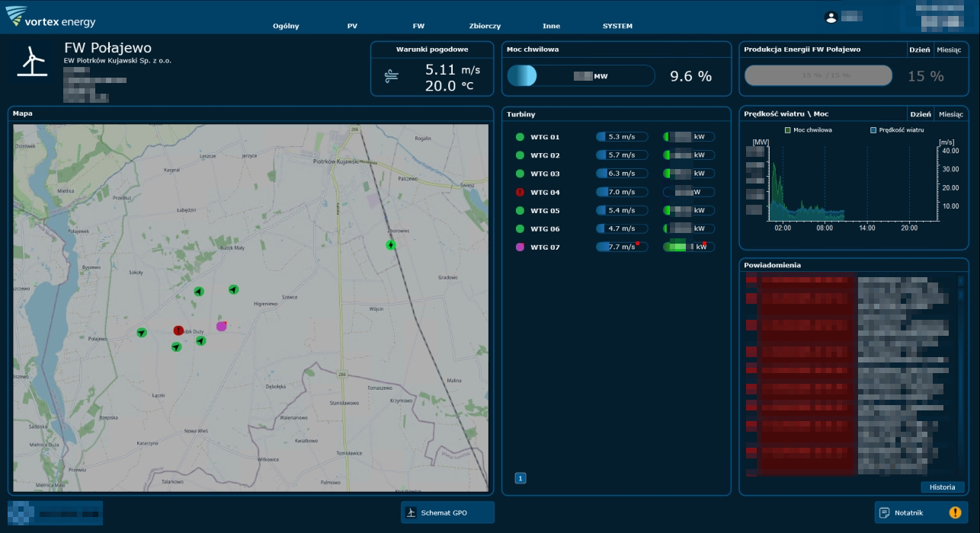Click the WTG 04 red alert status icon
The image size is (980, 533).
[x=520, y=192]
